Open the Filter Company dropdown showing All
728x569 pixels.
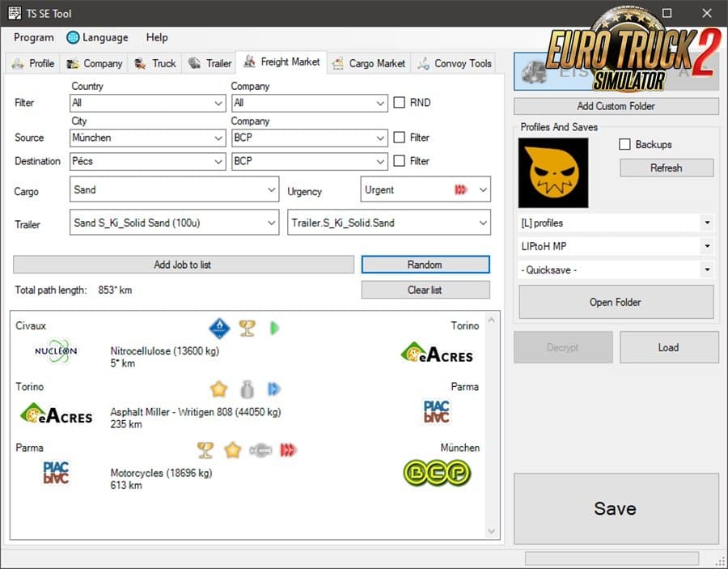(310, 103)
